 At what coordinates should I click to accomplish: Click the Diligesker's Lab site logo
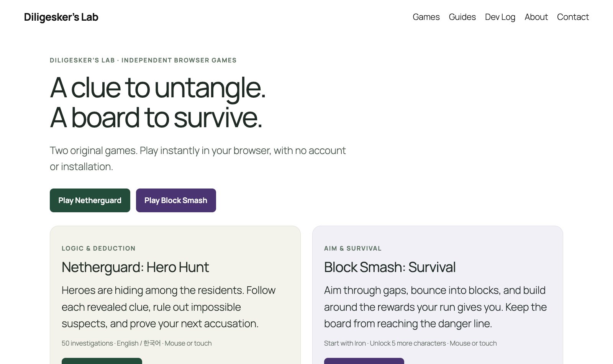(61, 17)
